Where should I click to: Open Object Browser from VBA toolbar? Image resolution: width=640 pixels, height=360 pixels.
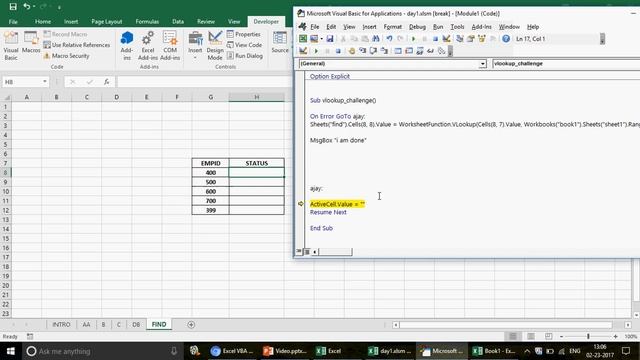coord(482,39)
